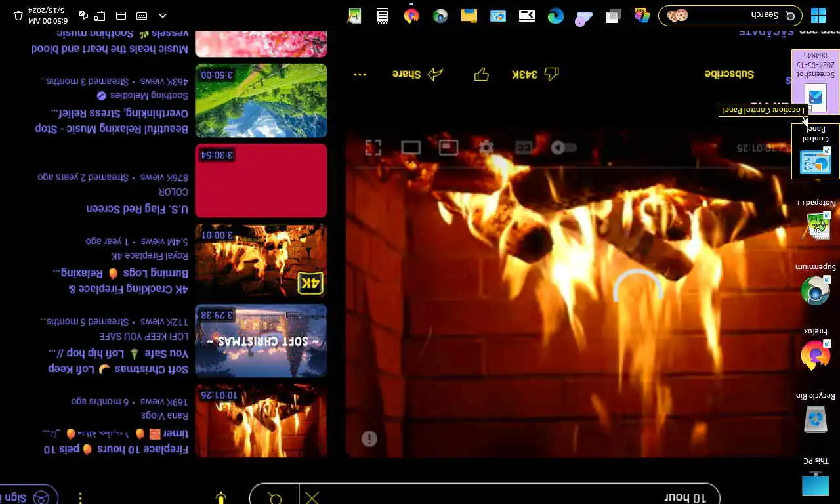This screenshot has height=504, width=840.
Task: Subscribe to the channel
Action: tap(729, 74)
